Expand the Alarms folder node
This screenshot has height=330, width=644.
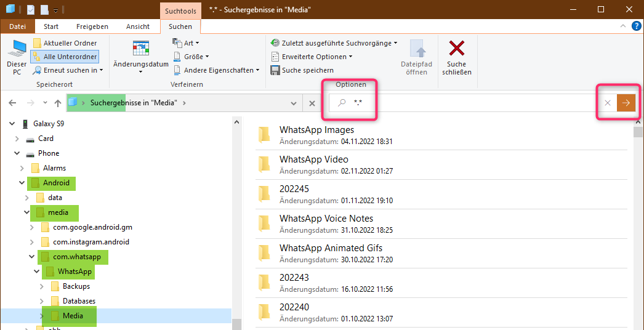pos(22,168)
